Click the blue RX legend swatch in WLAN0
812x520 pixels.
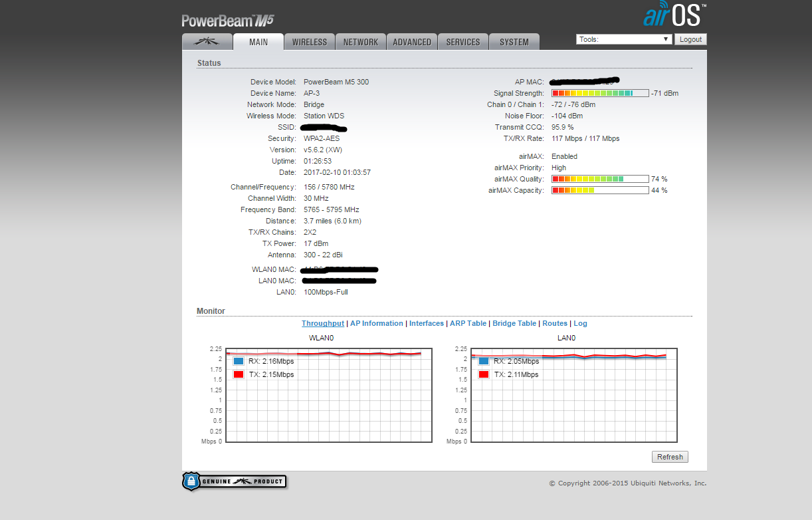click(239, 361)
